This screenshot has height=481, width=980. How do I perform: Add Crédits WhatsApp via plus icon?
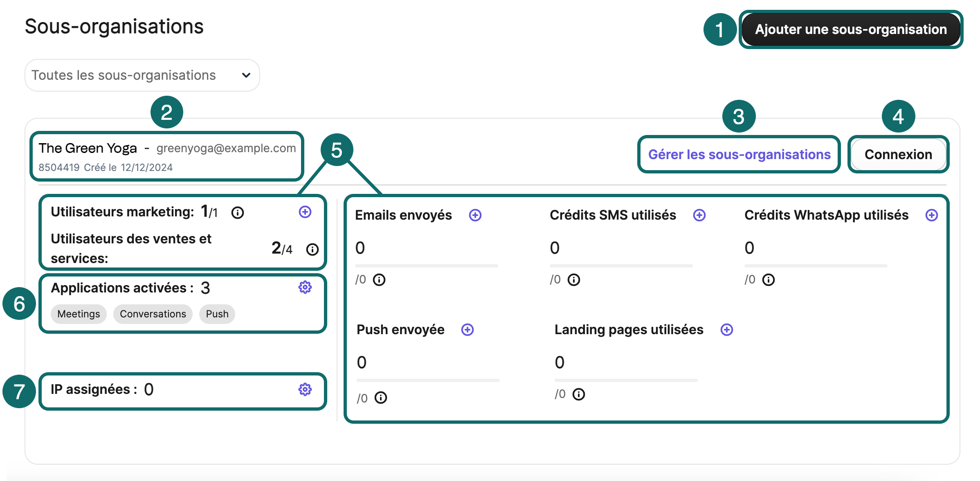[x=932, y=215]
